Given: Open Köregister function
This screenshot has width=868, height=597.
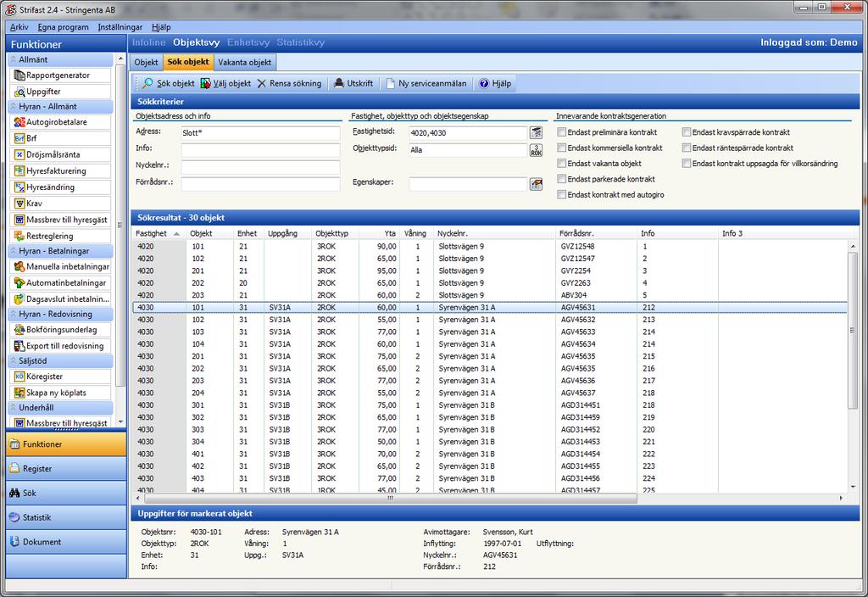Looking at the screenshot, I should tap(60, 377).
